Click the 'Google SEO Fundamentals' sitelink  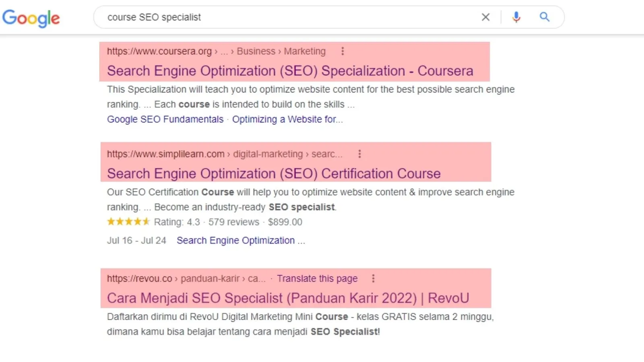[x=165, y=119]
